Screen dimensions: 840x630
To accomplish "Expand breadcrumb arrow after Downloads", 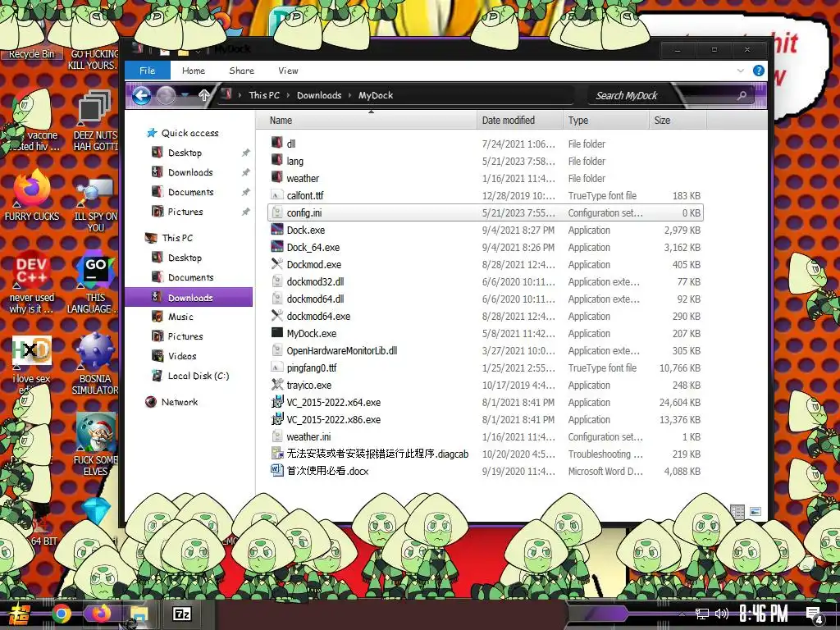I will [x=349, y=95].
